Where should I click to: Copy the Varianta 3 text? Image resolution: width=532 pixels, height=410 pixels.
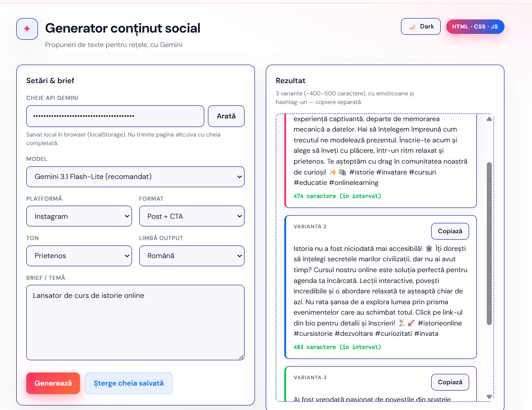pyautogui.click(x=450, y=382)
